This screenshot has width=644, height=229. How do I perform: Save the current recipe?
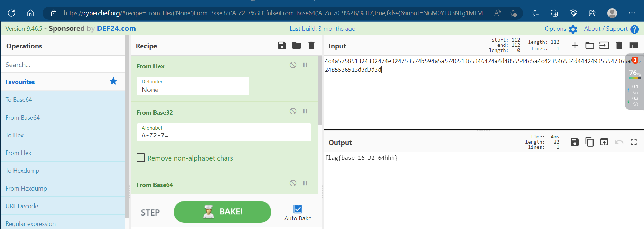point(282,45)
